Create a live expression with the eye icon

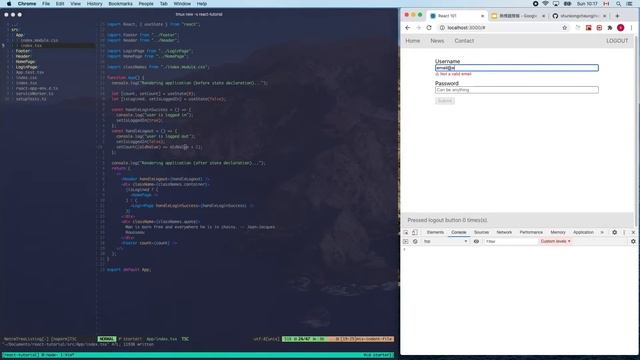click(x=476, y=241)
